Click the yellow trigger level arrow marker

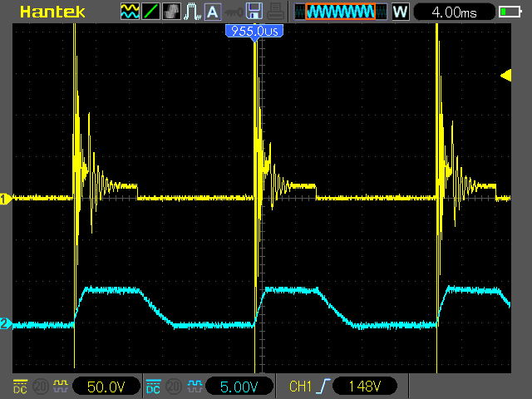[505, 76]
